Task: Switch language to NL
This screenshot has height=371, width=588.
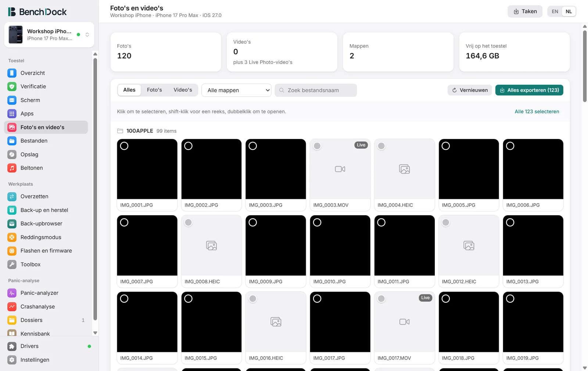Action: point(569,11)
